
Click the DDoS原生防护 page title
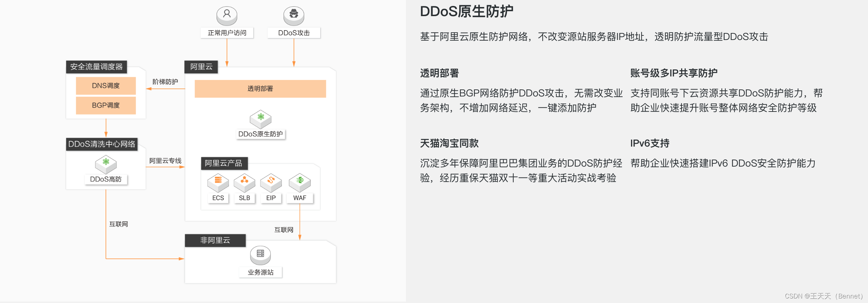pos(467,12)
